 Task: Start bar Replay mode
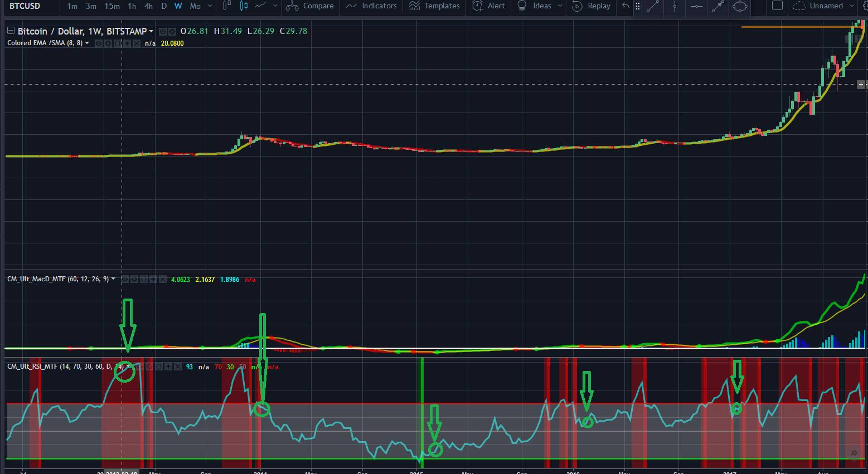click(591, 6)
